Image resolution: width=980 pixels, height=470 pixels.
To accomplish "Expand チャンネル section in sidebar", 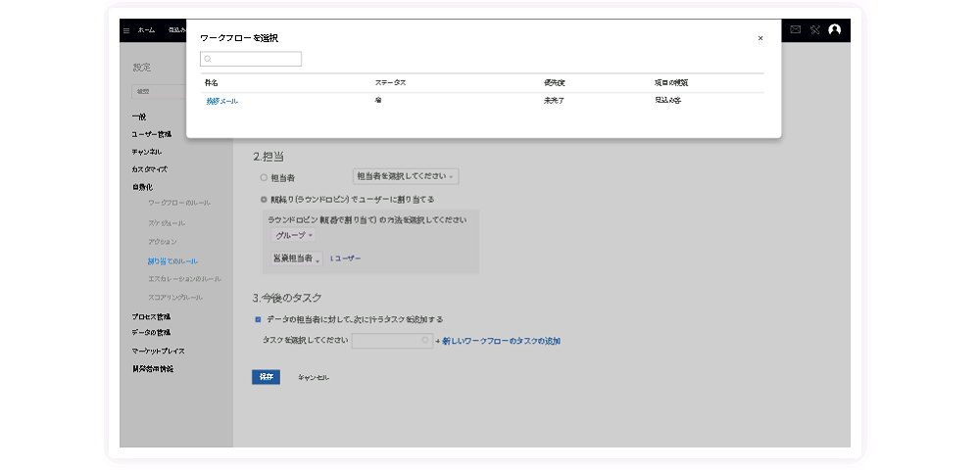I will [x=146, y=153].
